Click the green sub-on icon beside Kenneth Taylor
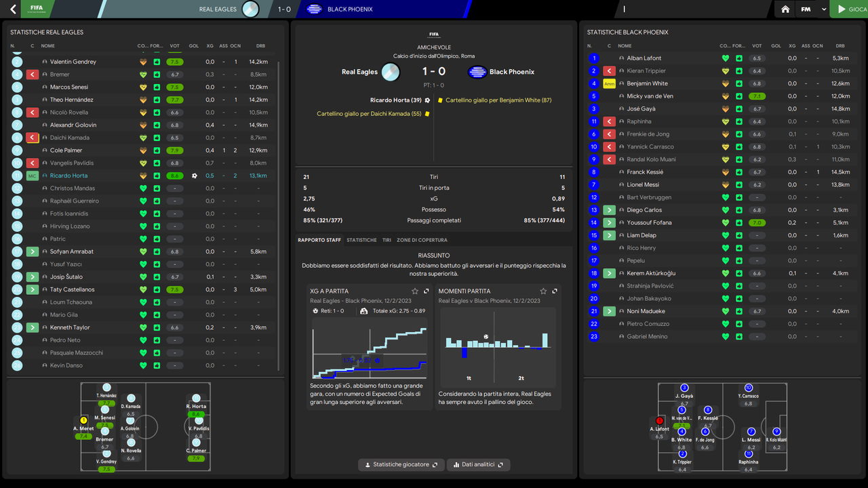Screen dimensions: 868x488 click(32, 327)
